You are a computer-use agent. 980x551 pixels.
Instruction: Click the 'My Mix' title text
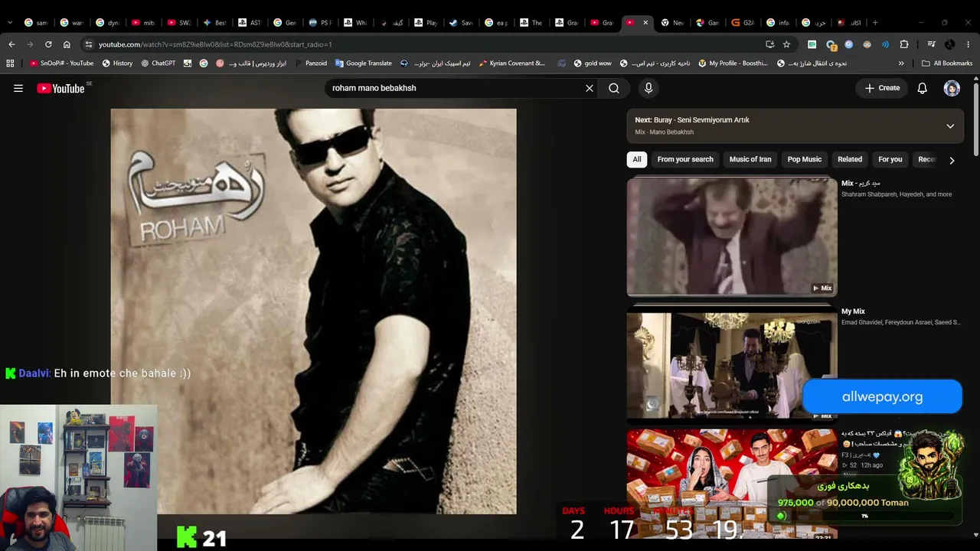coord(853,311)
